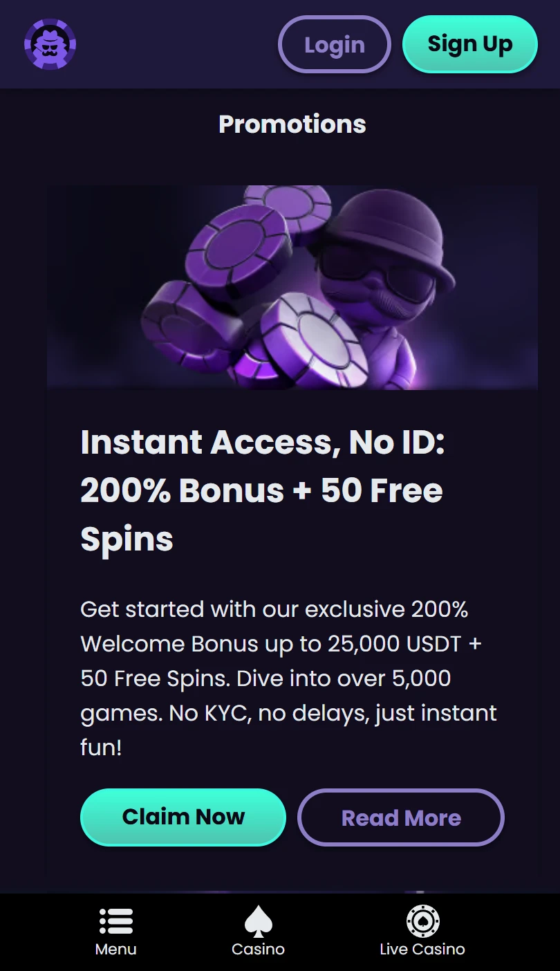Click the Sign Up button

pyautogui.click(x=470, y=44)
